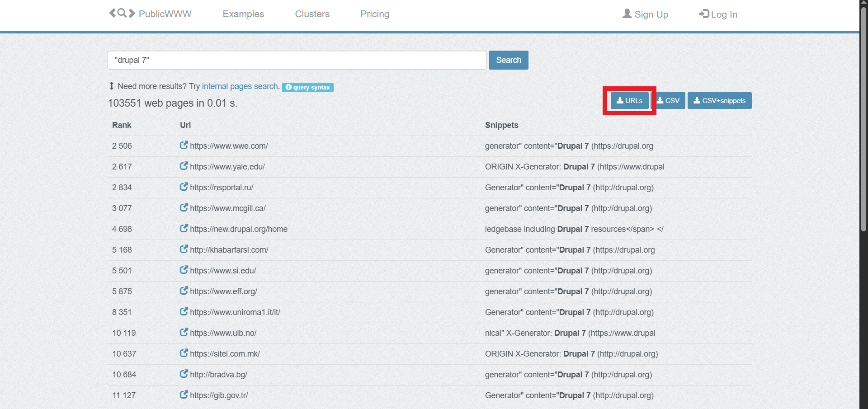
Task: Open https://www.uniroma1.it/it/ link
Action: coord(235,312)
